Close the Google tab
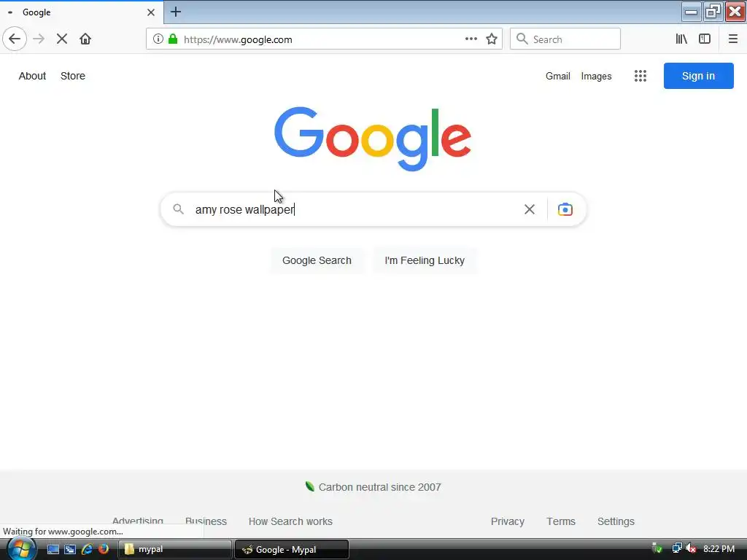 (x=151, y=12)
